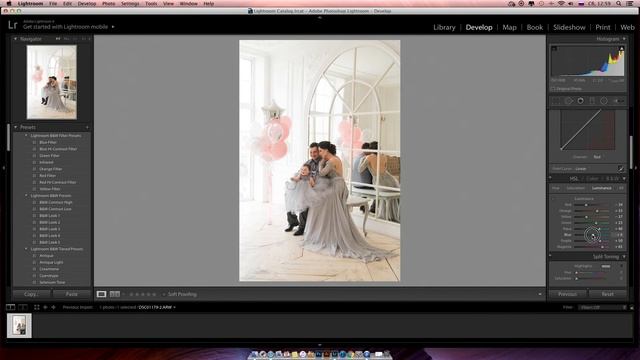Toggle the HSL panel switch
This screenshot has width=640, height=360.
coord(551,178)
